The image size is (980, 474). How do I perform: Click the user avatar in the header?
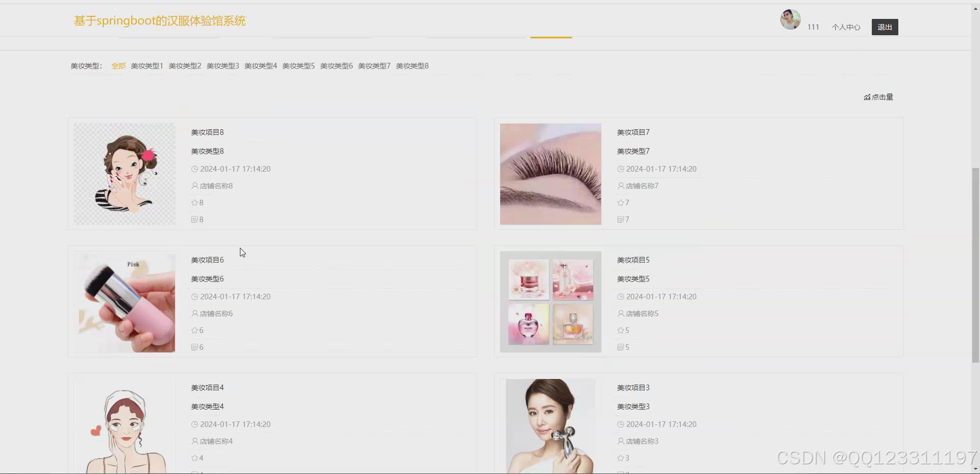tap(790, 19)
